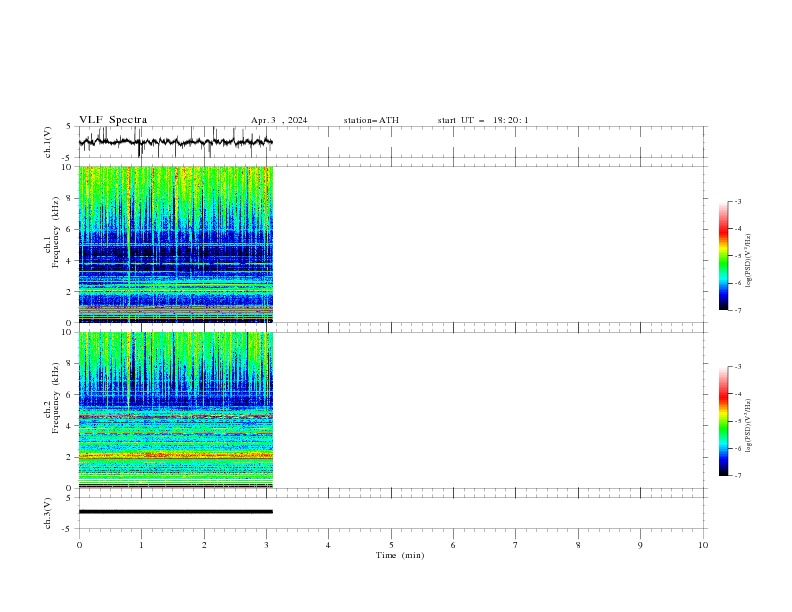Click the time axis tick label '9'

coord(640,545)
